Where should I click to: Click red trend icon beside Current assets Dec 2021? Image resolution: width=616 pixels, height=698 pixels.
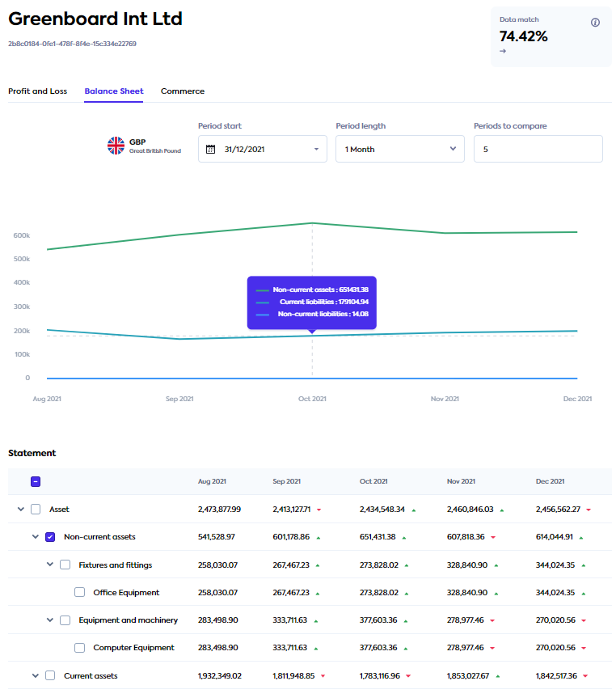point(585,676)
